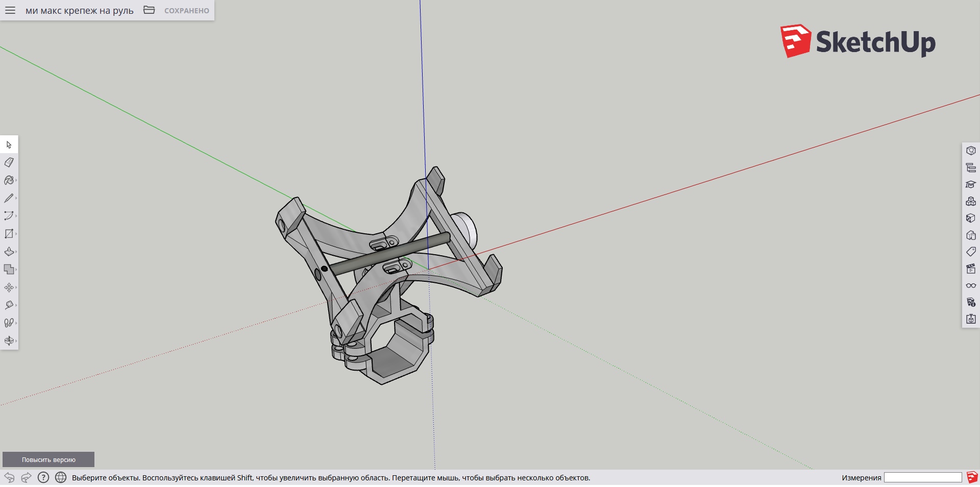Image resolution: width=980 pixels, height=487 pixels.
Task: Click the file name 'ми макс крепеж на руль'
Action: (80, 11)
